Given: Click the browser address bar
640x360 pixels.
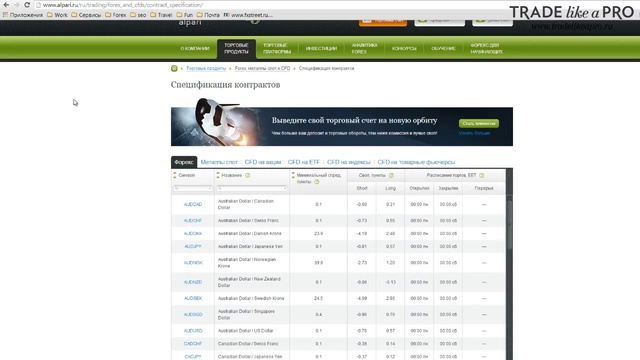Looking at the screenshot, I should 269,5.
